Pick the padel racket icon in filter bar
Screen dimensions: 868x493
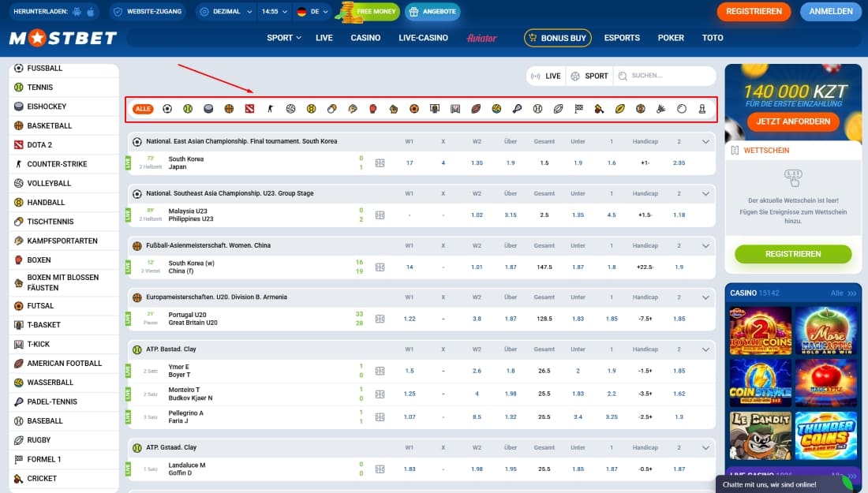click(517, 109)
